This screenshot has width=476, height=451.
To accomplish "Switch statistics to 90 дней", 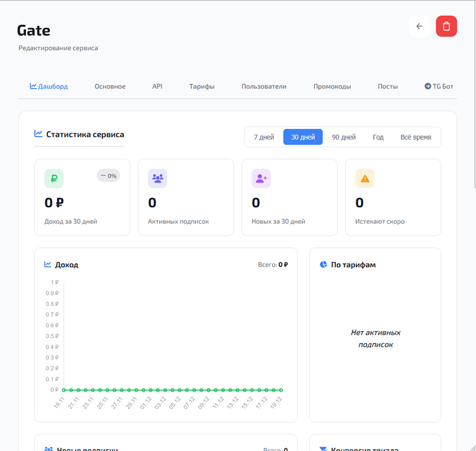I will 344,137.
